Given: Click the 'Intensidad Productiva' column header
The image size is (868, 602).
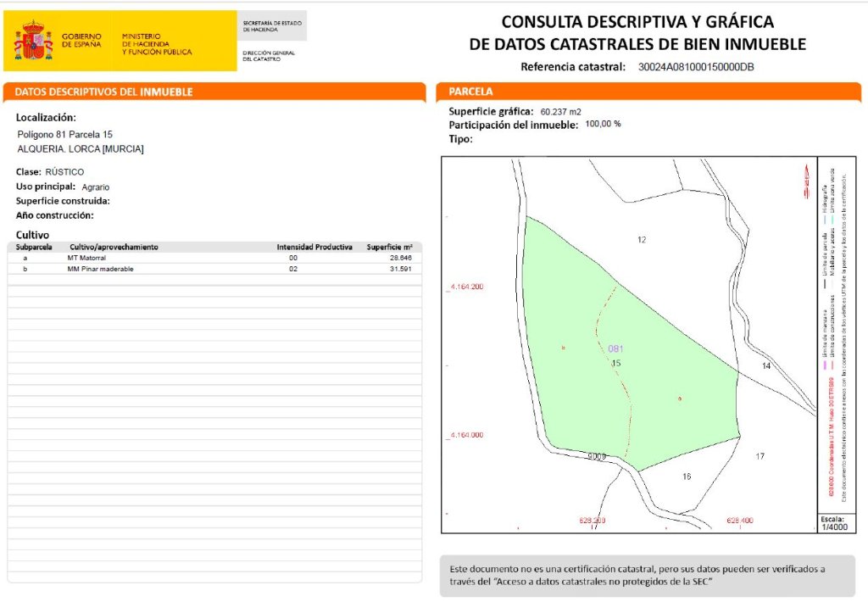Looking at the screenshot, I should [314, 247].
